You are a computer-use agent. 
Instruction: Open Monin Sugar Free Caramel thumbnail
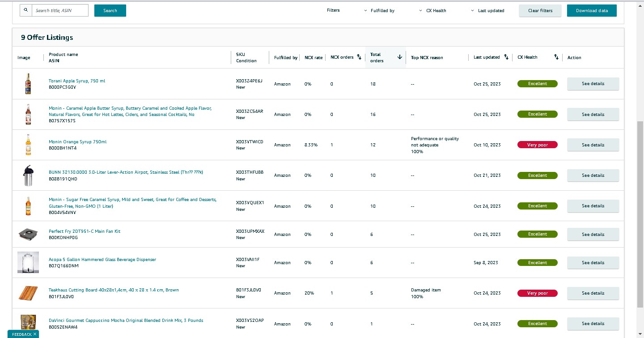[x=28, y=206]
